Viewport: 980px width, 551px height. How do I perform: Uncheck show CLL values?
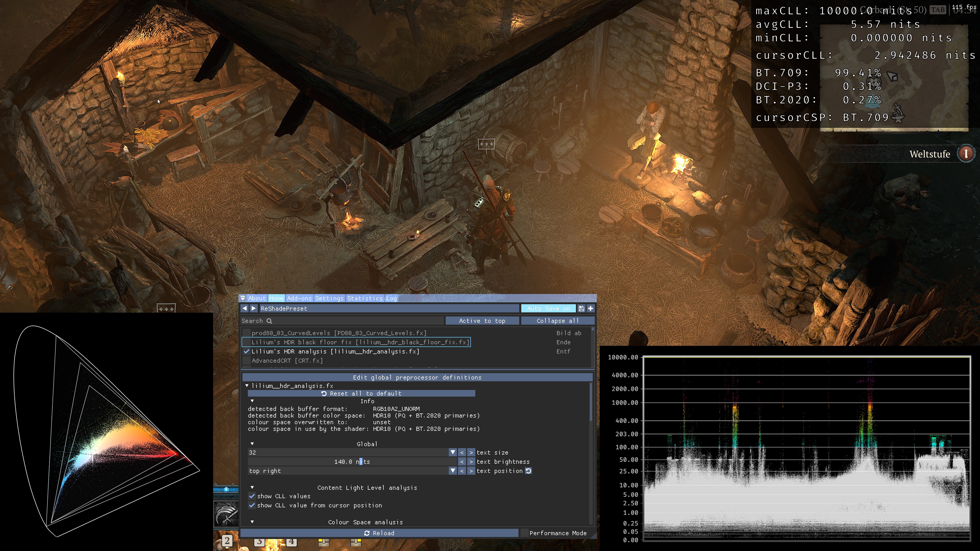[252, 496]
